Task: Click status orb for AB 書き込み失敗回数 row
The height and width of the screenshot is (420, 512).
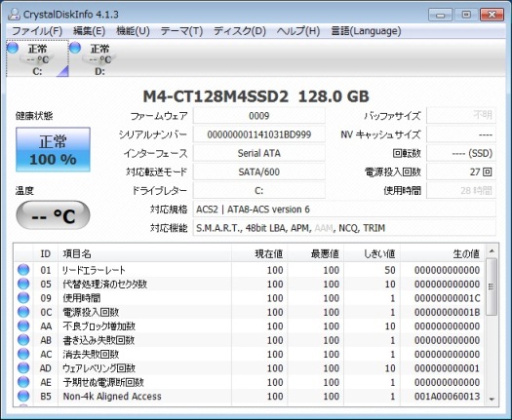Action: (23, 340)
